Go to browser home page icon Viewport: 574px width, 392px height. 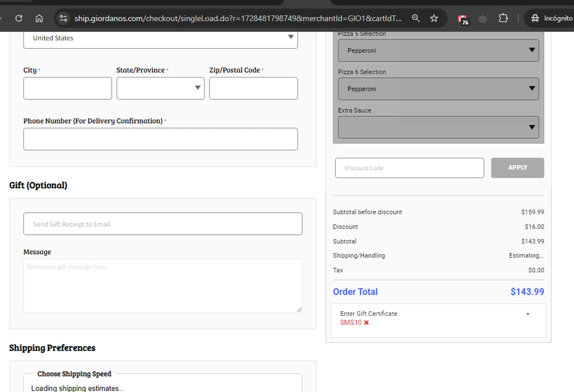[x=39, y=18]
